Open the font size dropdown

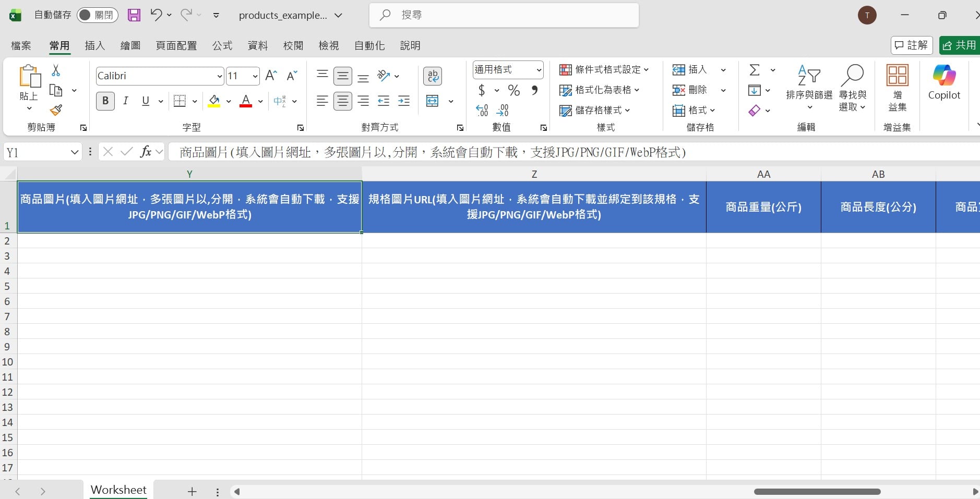(255, 76)
